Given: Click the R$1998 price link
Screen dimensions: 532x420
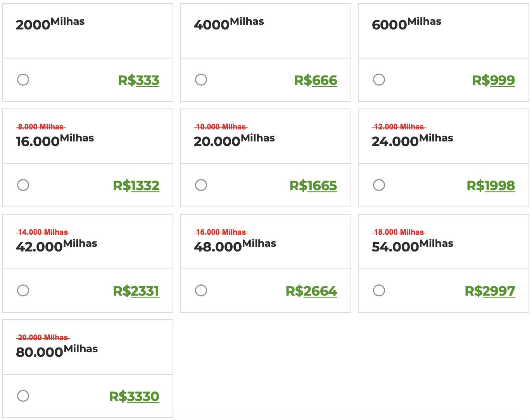Looking at the screenshot, I should (x=491, y=186).
